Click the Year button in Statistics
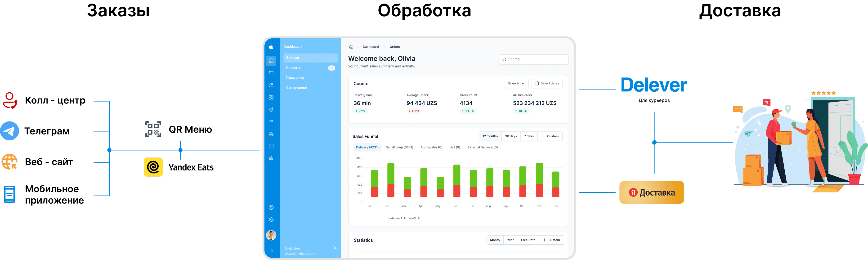This screenshot has width=868, height=260. 510,240
